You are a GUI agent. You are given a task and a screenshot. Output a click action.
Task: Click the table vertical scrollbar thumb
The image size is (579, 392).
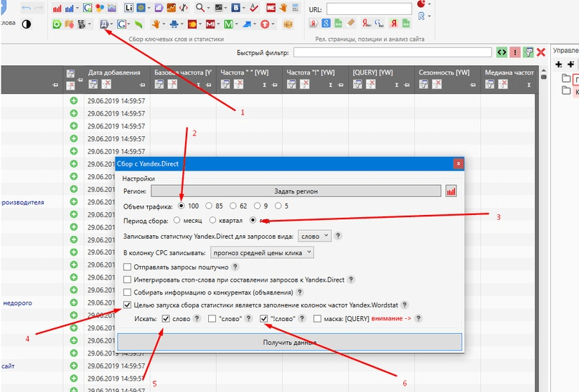point(543,77)
